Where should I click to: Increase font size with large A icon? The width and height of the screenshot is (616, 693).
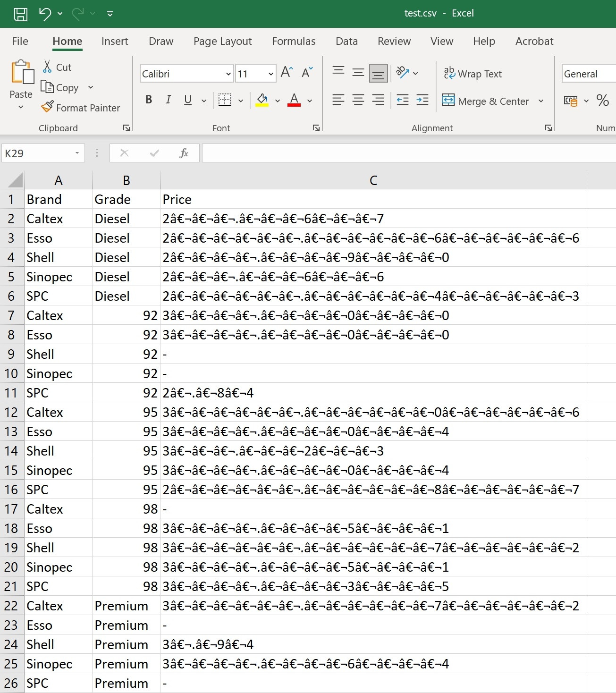(287, 72)
